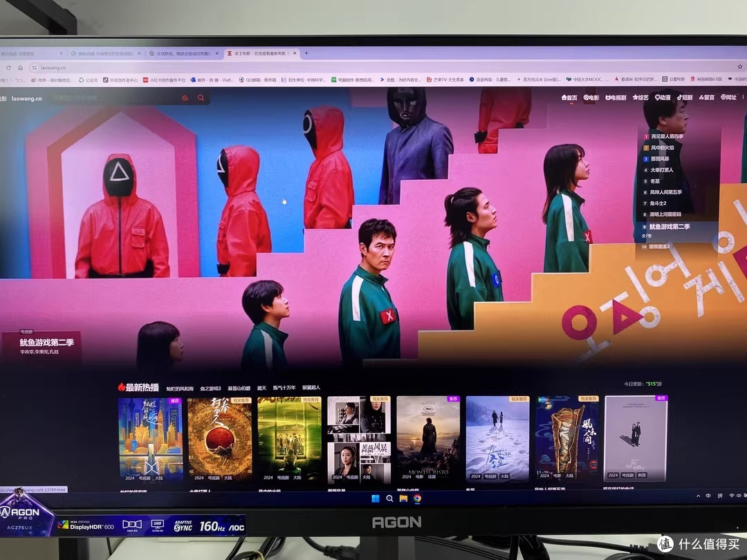The width and height of the screenshot is (747, 560).
Task: Open the 综艺 navigation item
Action: click(x=640, y=97)
